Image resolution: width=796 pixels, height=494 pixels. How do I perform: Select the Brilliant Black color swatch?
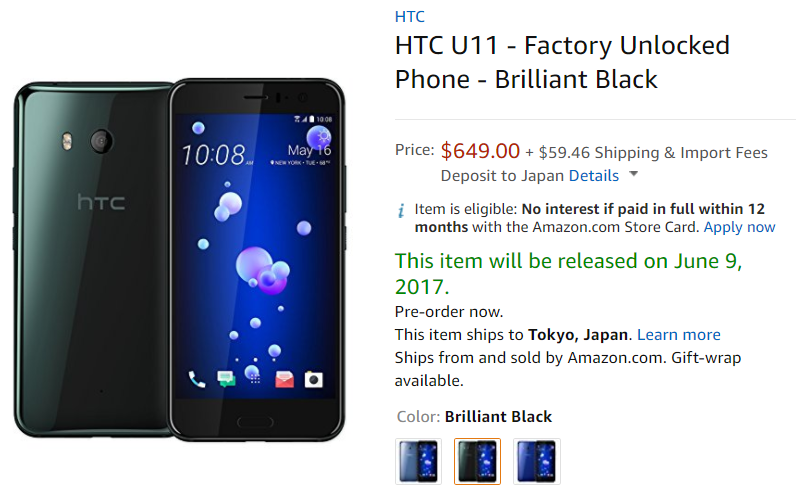(x=477, y=461)
